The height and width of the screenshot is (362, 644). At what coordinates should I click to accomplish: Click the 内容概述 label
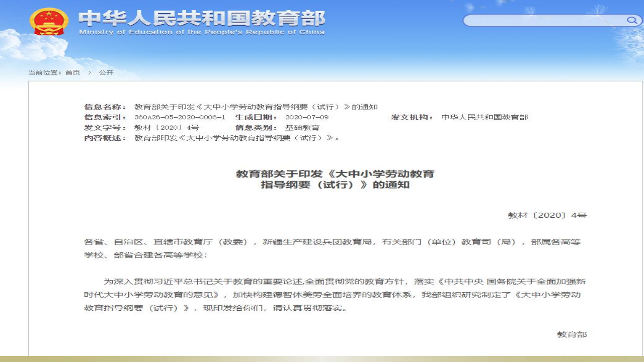[x=105, y=138]
